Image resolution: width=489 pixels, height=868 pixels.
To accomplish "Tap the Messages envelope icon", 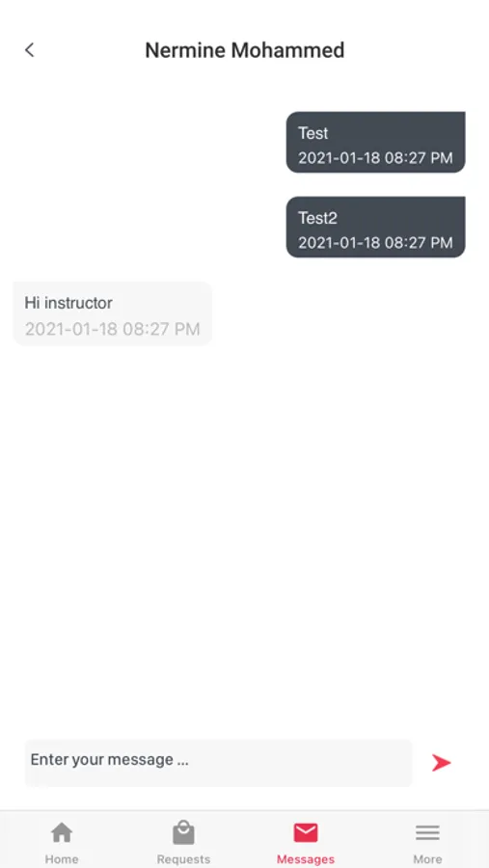I will coord(306,832).
